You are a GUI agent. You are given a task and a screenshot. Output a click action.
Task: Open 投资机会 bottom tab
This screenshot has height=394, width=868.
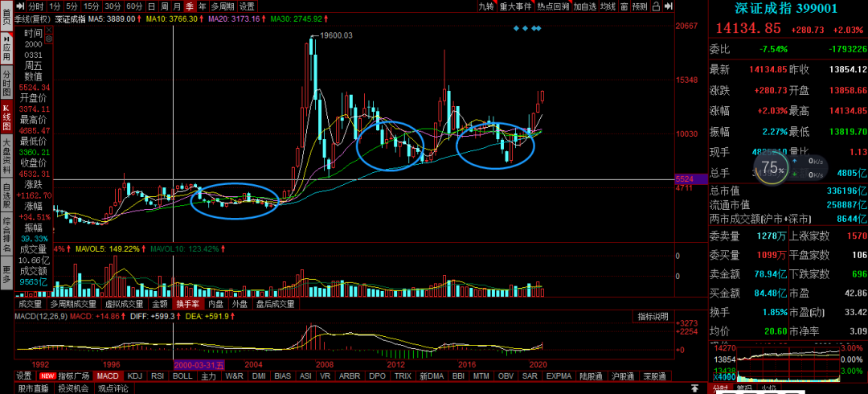coord(73,388)
